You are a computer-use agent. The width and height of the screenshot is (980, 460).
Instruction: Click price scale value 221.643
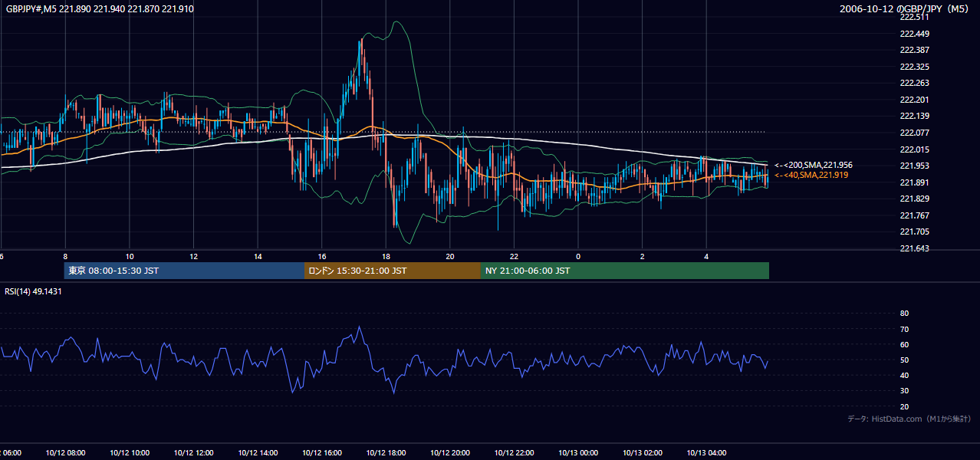click(915, 248)
